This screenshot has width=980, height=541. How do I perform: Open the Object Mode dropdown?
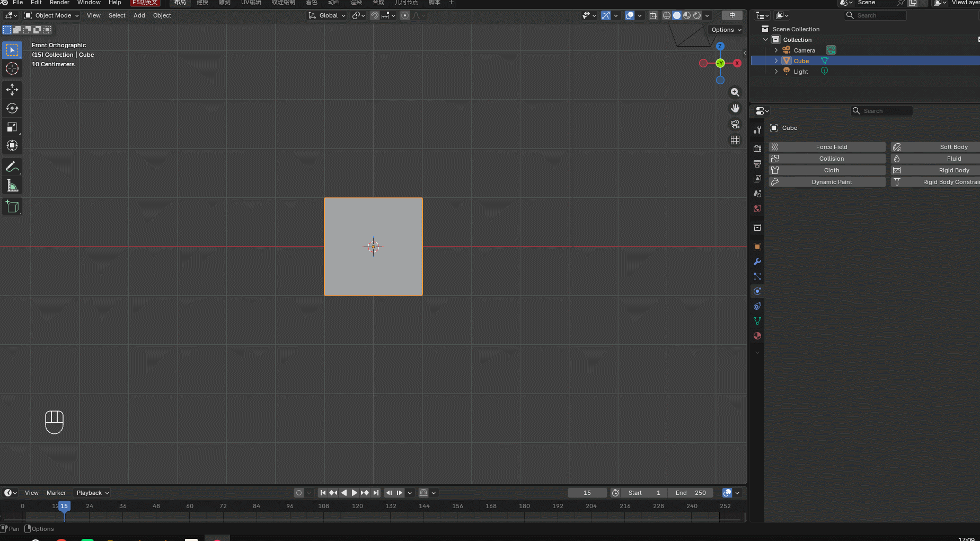pyautogui.click(x=52, y=15)
